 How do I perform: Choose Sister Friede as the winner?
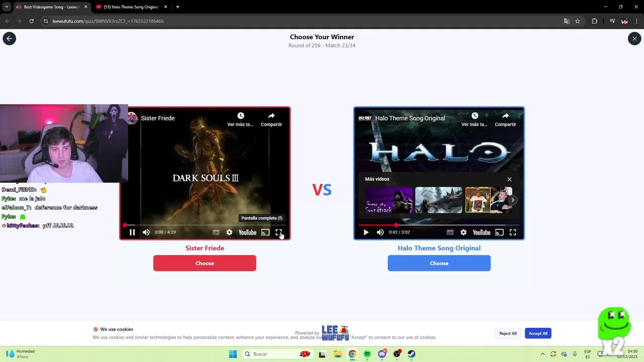[205, 263]
